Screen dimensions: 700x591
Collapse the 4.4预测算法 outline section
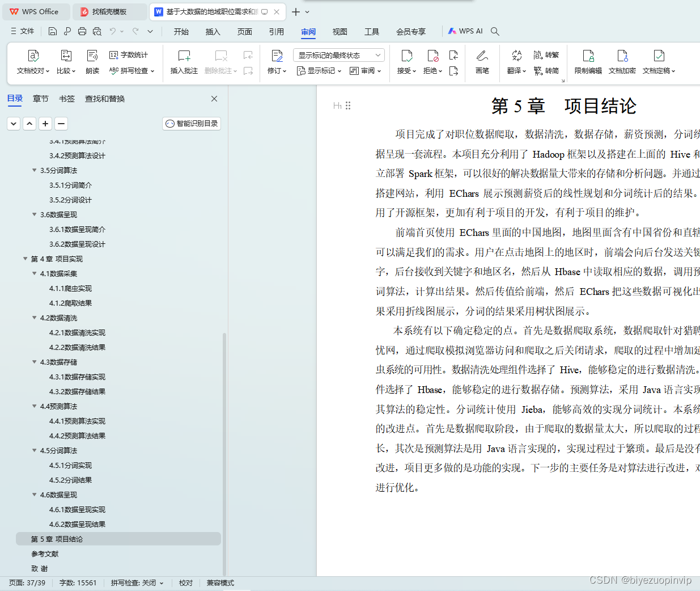(x=34, y=406)
